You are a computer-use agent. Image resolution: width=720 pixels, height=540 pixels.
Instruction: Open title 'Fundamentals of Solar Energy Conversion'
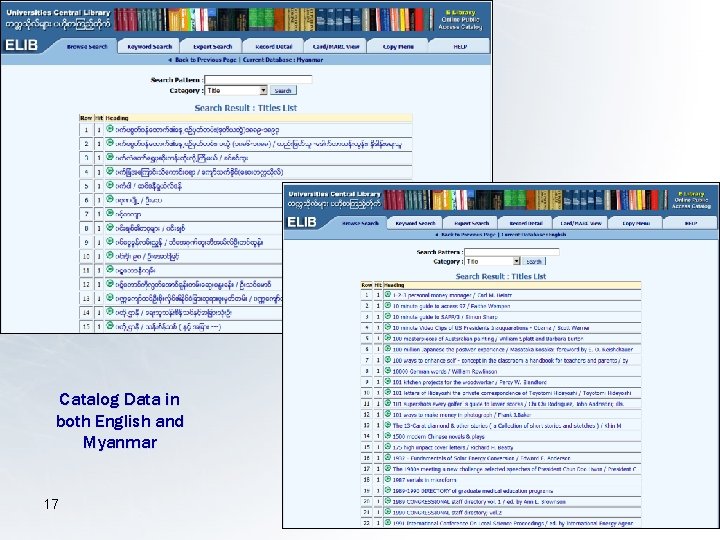[x=481, y=458]
